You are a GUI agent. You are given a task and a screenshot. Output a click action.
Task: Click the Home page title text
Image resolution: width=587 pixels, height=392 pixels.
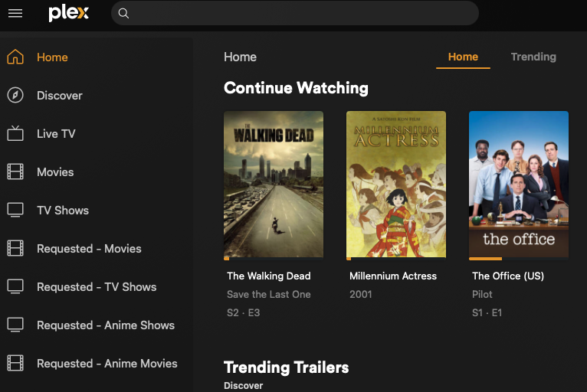click(x=240, y=57)
